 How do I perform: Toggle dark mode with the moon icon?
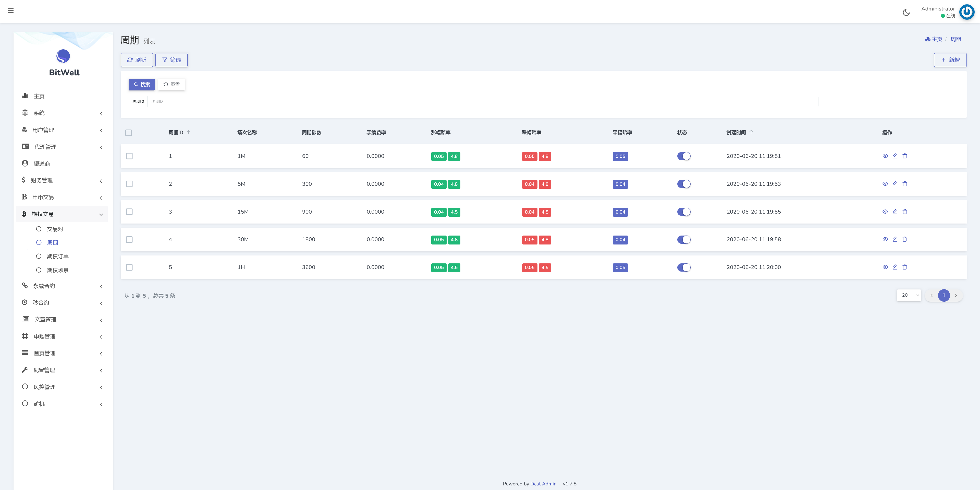coord(906,13)
